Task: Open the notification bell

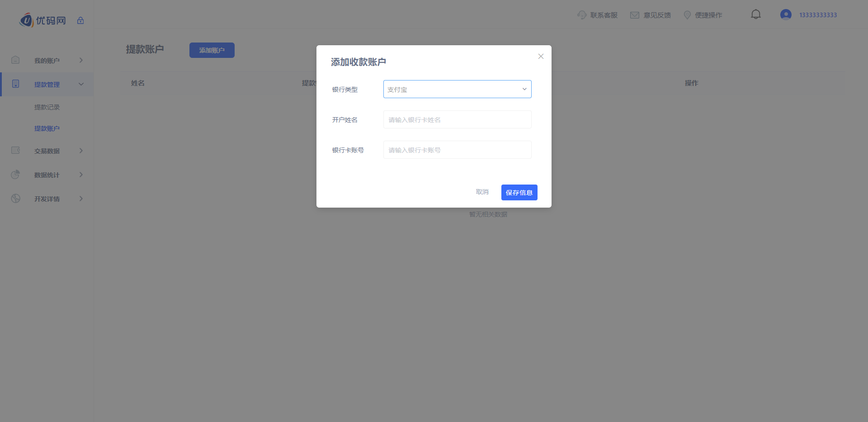Action: (756, 14)
